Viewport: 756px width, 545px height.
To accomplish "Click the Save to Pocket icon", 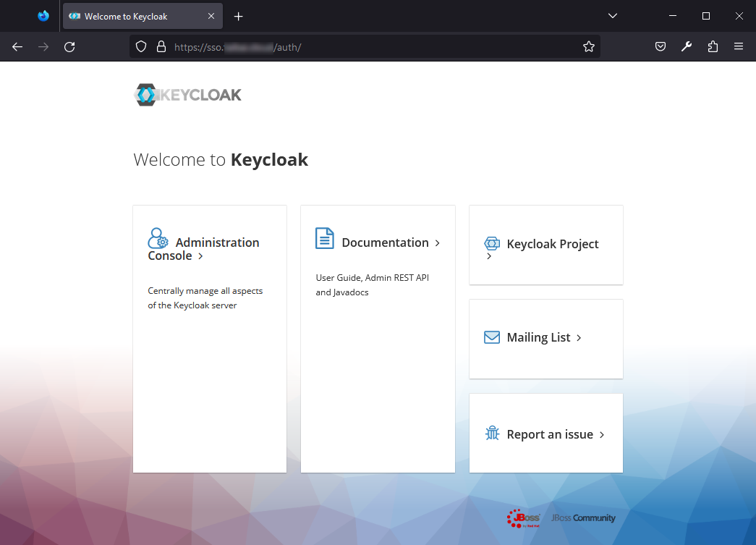I will 661,47.
